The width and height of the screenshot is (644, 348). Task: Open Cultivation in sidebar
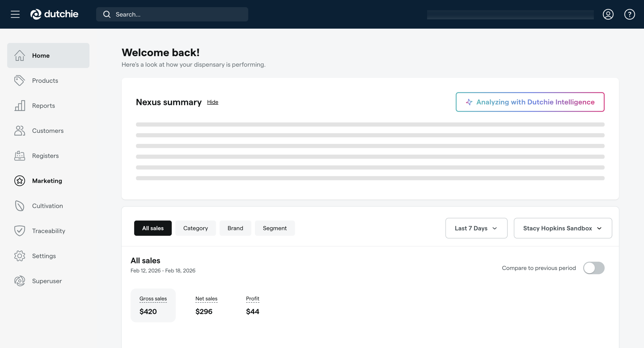pos(48,206)
